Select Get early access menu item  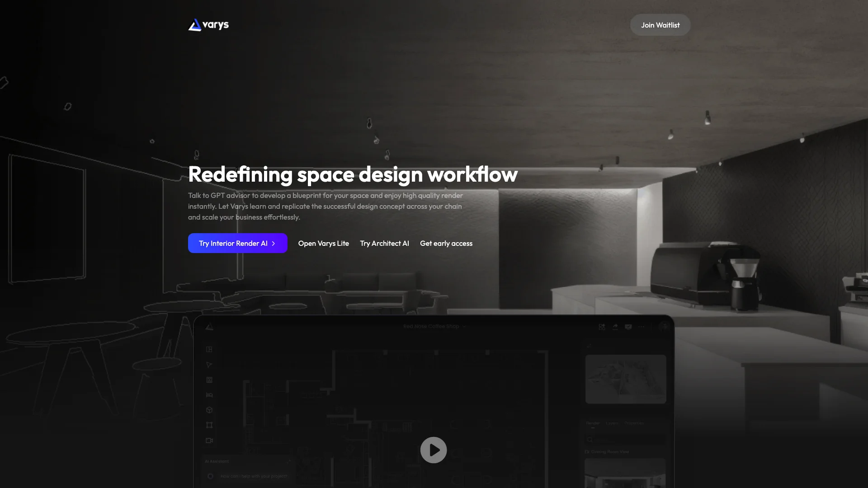coord(446,243)
